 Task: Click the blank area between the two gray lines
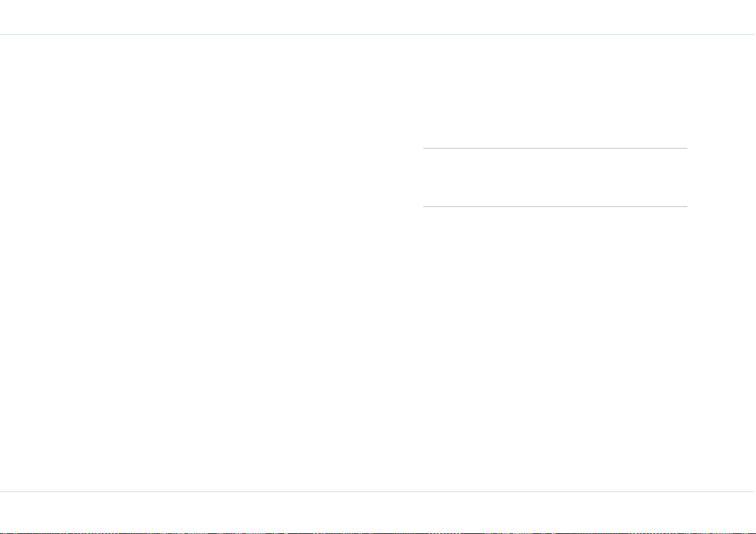coord(555,178)
